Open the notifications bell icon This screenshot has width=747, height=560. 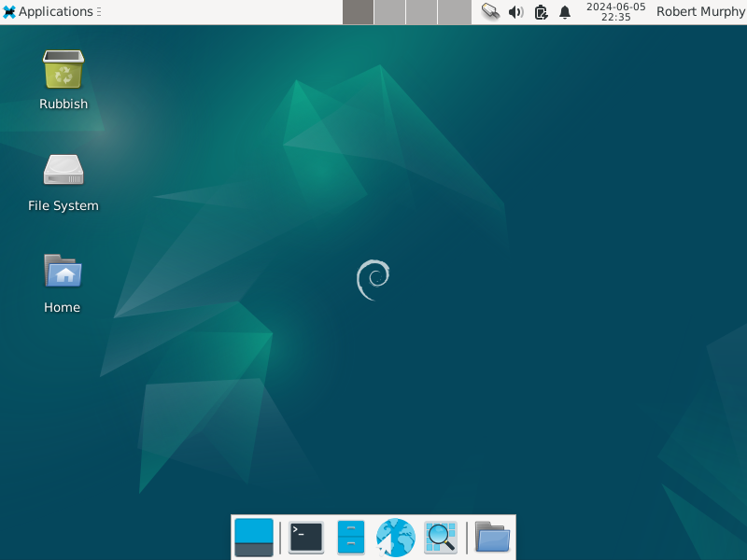565,12
